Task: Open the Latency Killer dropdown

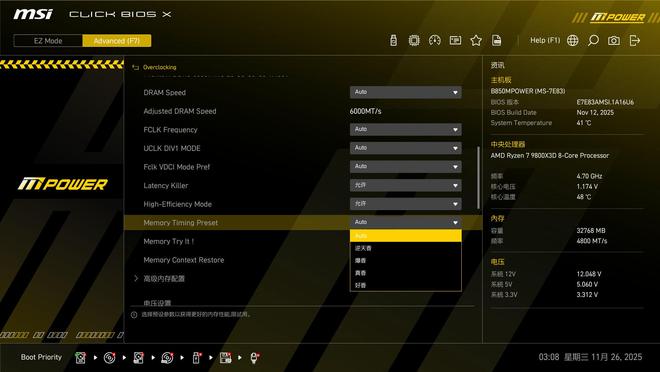Action: (405, 185)
